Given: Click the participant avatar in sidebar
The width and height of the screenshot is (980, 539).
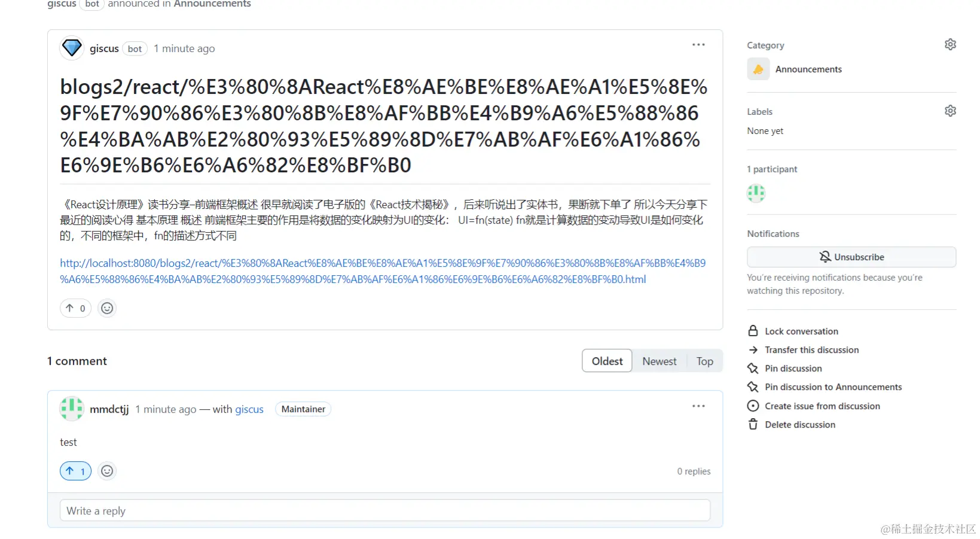Looking at the screenshot, I should 756,193.
